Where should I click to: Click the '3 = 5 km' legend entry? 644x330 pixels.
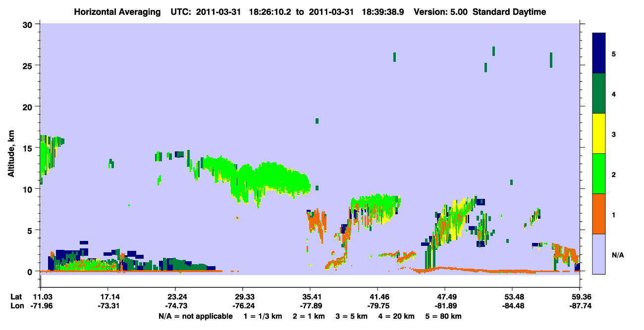[353, 316]
